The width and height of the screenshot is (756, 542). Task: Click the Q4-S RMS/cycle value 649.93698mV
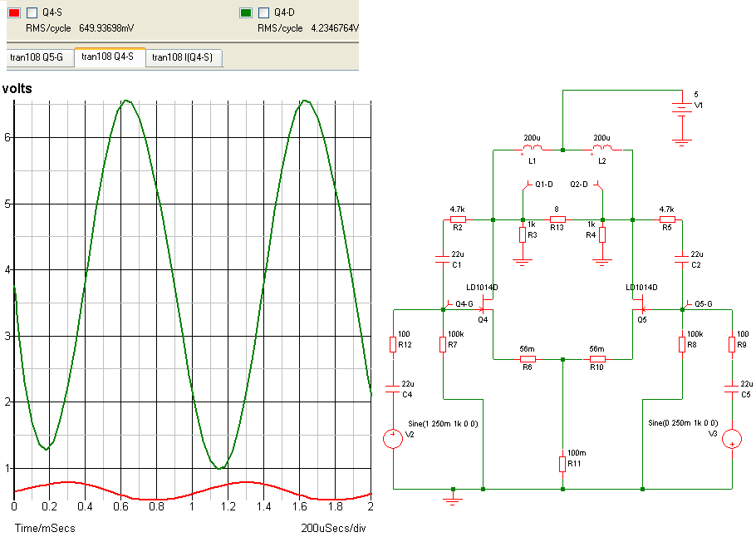point(106,28)
